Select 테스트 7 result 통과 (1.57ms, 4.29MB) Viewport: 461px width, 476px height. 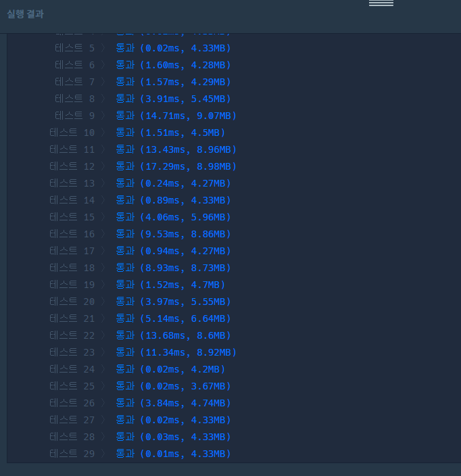173,82
